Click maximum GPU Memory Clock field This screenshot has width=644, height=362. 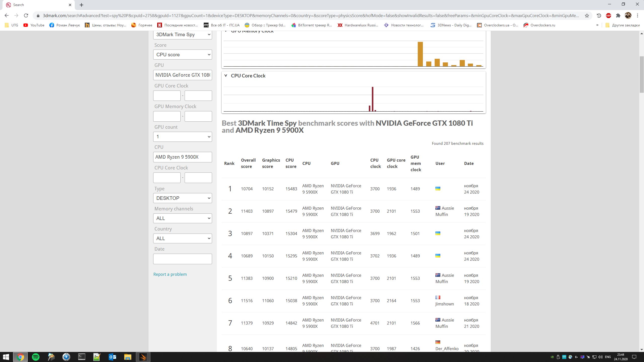click(198, 116)
